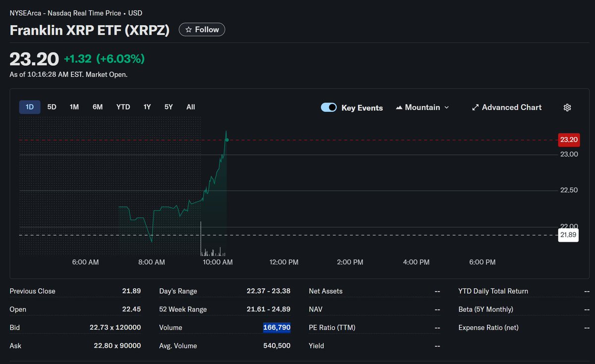This screenshot has width=595, height=364.
Task: Click the Day's Range value 22.37 - 23.38
Action: [x=268, y=291]
